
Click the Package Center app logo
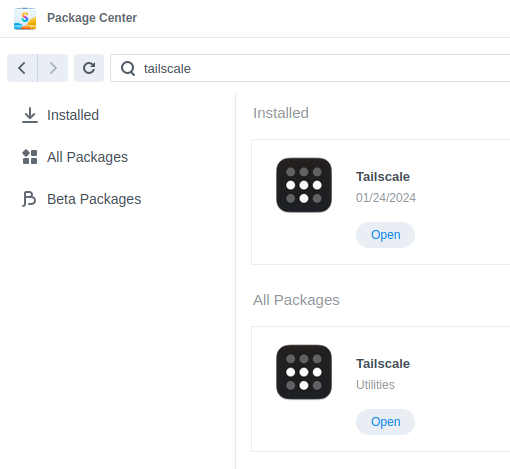pyautogui.click(x=25, y=18)
